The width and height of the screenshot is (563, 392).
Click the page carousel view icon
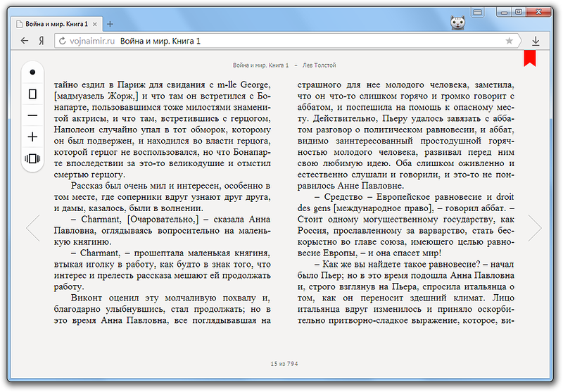coord(32,158)
